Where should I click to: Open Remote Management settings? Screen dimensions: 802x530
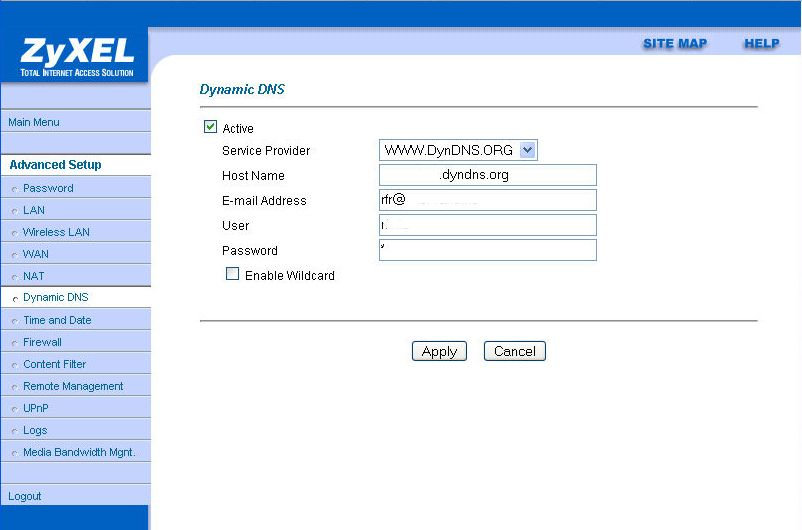[x=73, y=386]
